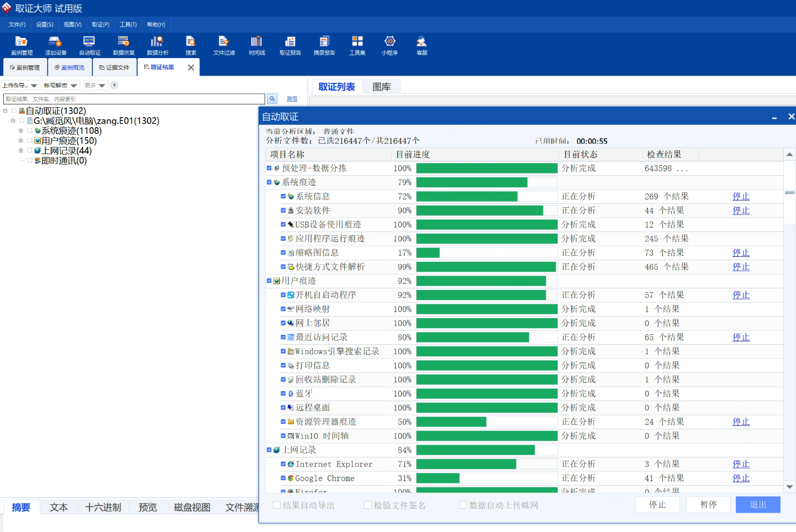Uncheck the 网络映射 checkbox

(x=283, y=309)
